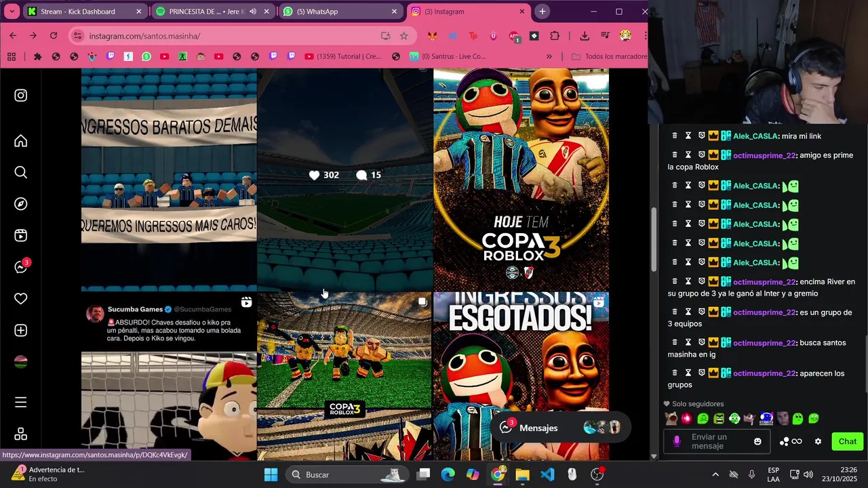
Task: Open 'Ingressos Esgotados' post thumbnail
Action: (x=521, y=376)
